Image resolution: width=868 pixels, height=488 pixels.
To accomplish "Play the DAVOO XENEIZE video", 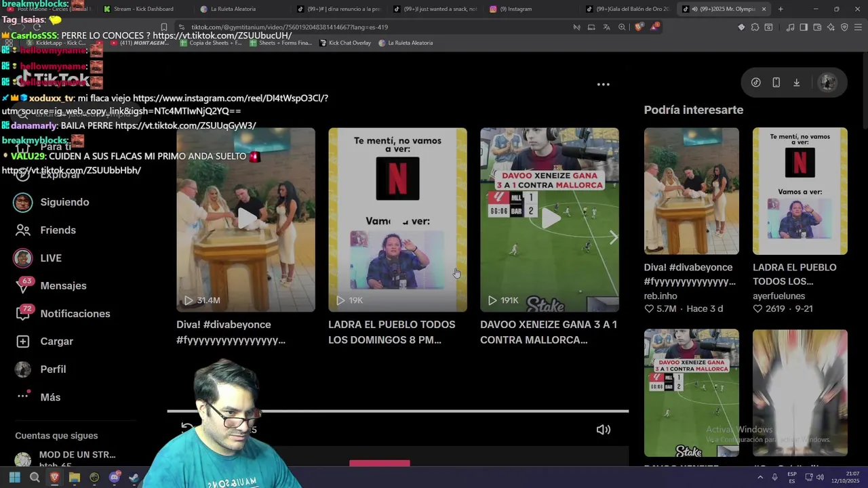I will click(549, 220).
